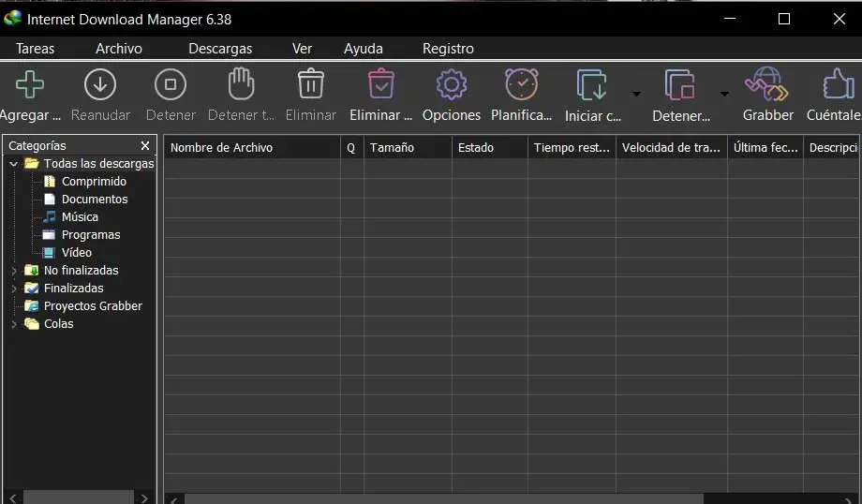Click the categories panel scrollbar thumb
The image size is (862, 504).
[x=79, y=497]
